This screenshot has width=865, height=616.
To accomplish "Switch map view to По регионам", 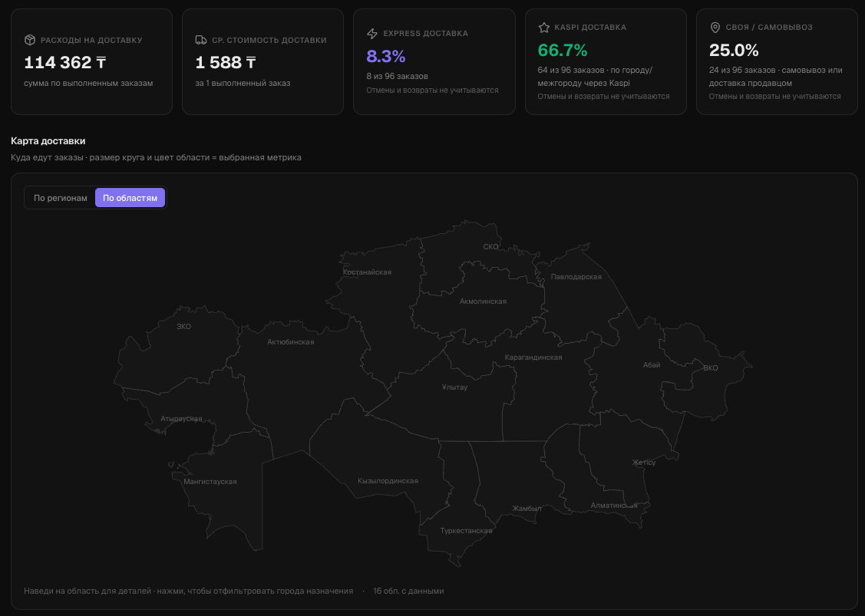I will (x=61, y=198).
